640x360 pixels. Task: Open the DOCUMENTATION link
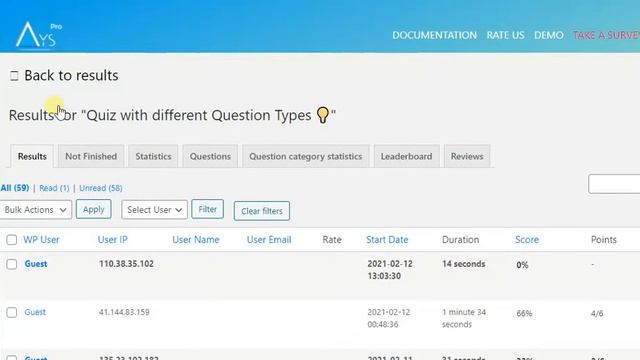point(434,35)
